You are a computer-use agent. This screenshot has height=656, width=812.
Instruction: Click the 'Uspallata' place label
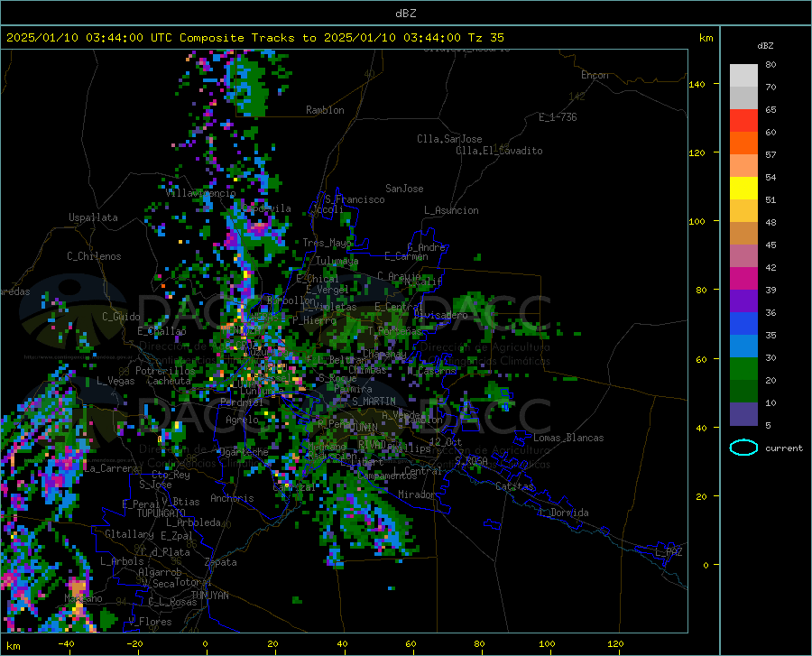pos(93,217)
